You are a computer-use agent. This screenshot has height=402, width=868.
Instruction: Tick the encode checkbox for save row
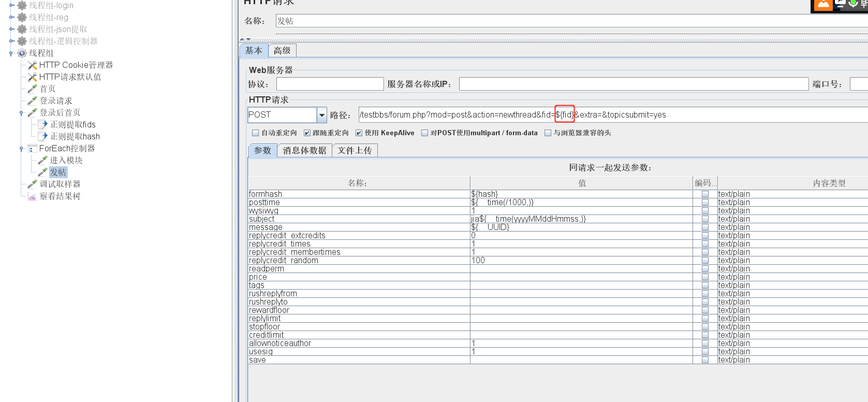tap(705, 360)
